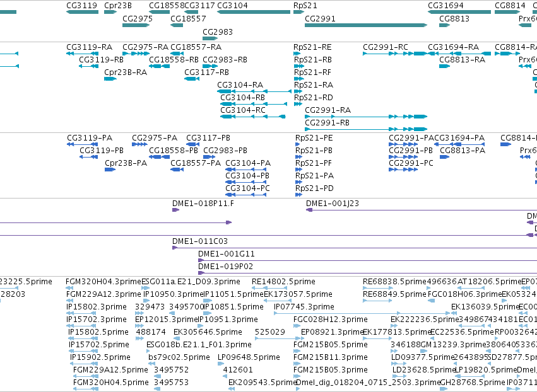Click protein CG8813-PA
The height and width of the screenshot is (392, 537).
463,151
